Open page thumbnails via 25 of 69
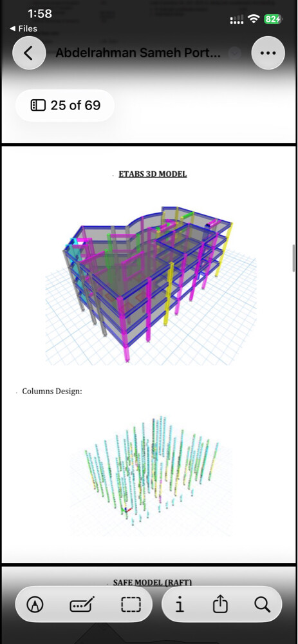 (65, 105)
